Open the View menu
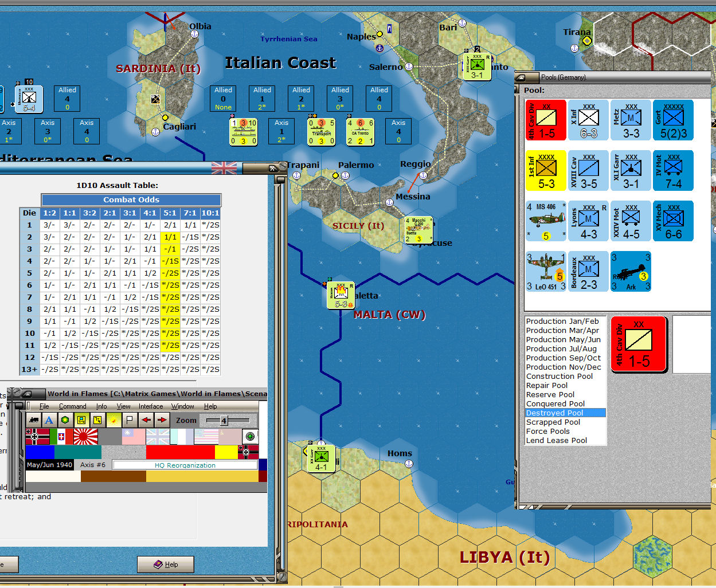716x588 pixels. coord(123,406)
